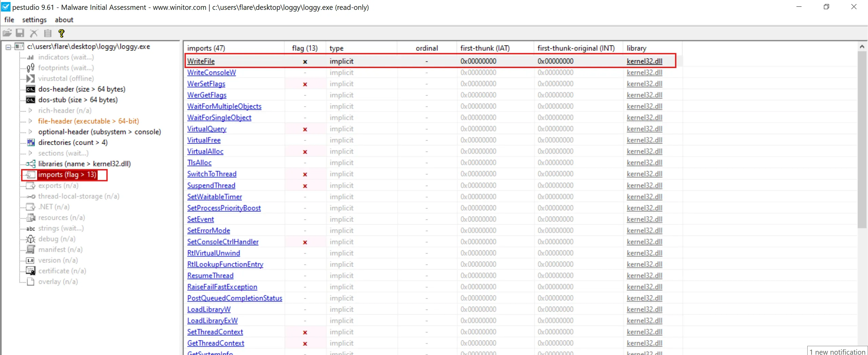Click the yellow help question mark icon
Viewport: 868px width, 355px height.
(x=61, y=33)
